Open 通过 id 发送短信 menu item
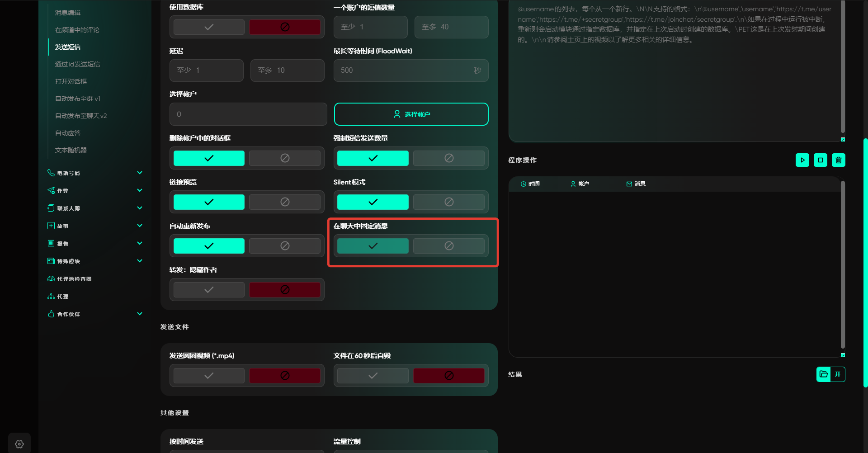The width and height of the screenshot is (868, 453). point(78,64)
